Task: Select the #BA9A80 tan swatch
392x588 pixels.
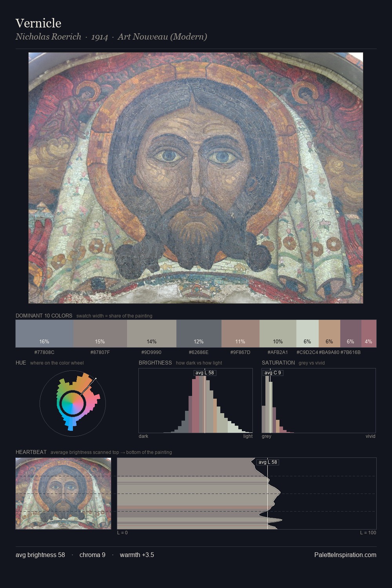Action: 329,334
